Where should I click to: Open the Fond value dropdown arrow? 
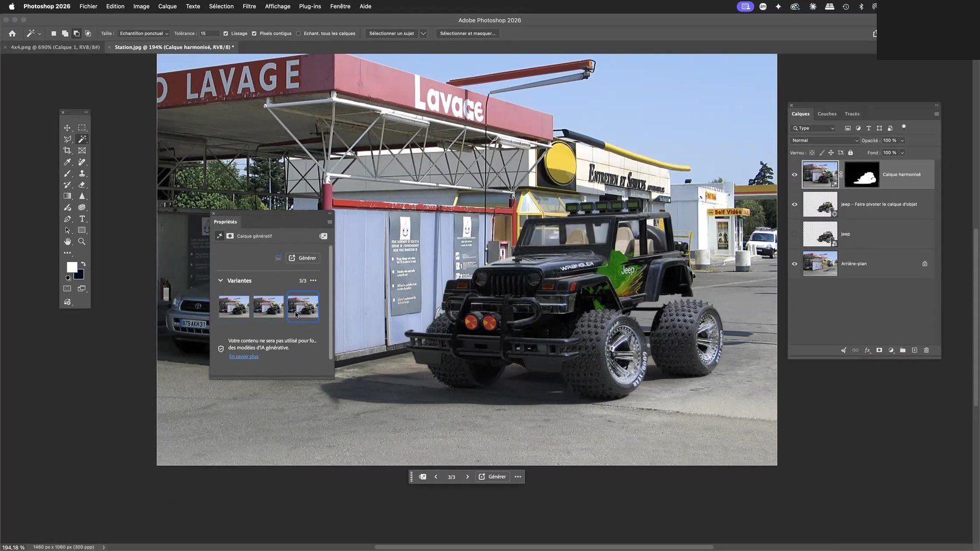click(902, 152)
